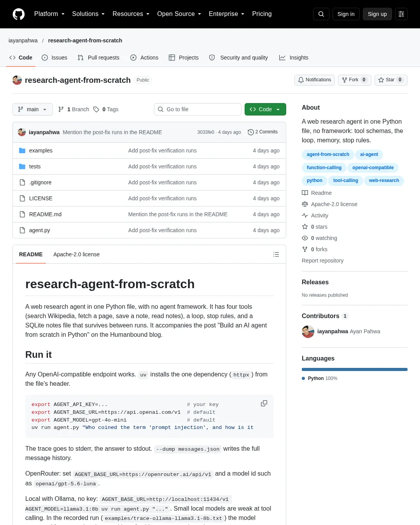Click the tests folder icon

22,166
